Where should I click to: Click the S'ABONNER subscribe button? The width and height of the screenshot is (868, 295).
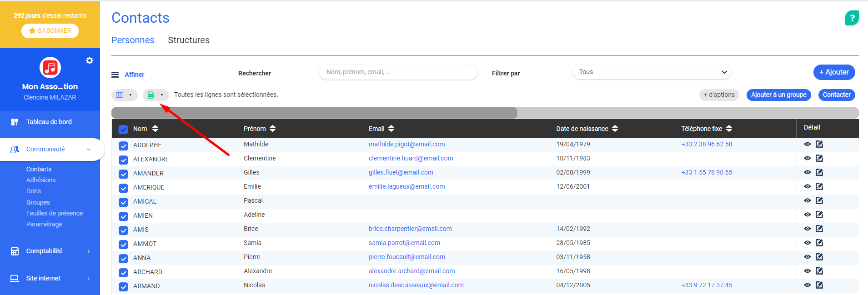pos(50,30)
